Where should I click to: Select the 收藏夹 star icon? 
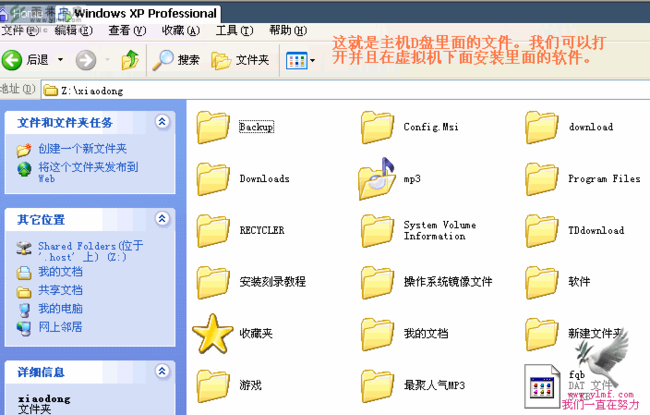[x=213, y=334]
